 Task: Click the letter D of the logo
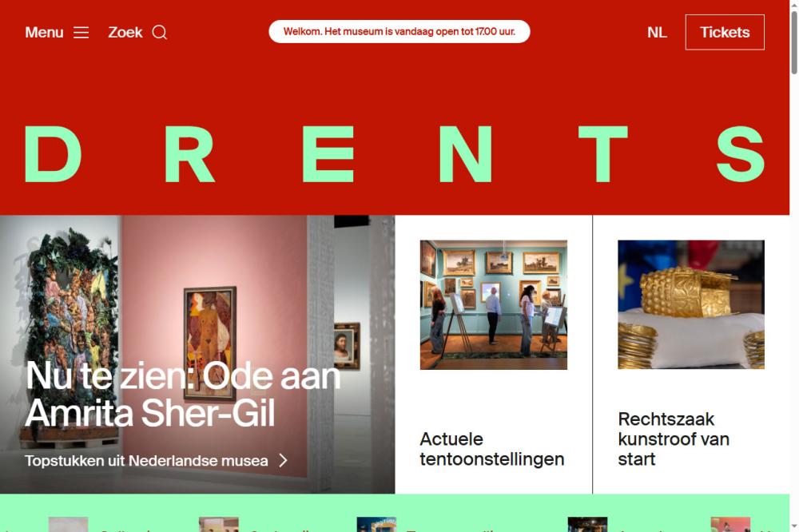coord(53,154)
